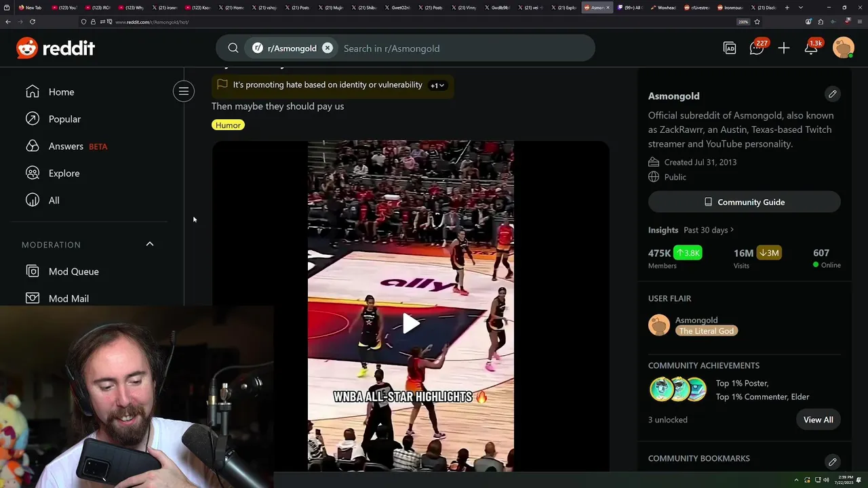Click The Literal God flair tag
This screenshot has width=868, height=488.
pos(707,331)
